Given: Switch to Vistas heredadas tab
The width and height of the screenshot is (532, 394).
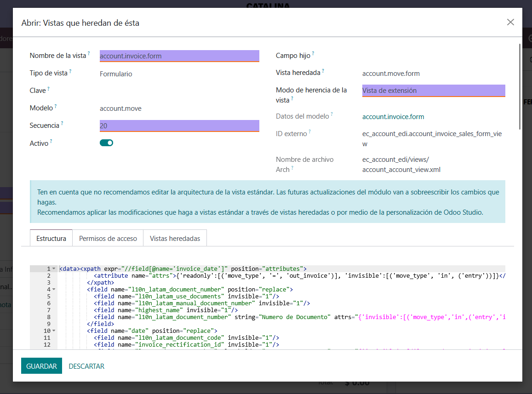Looking at the screenshot, I should tap(175, 239).
